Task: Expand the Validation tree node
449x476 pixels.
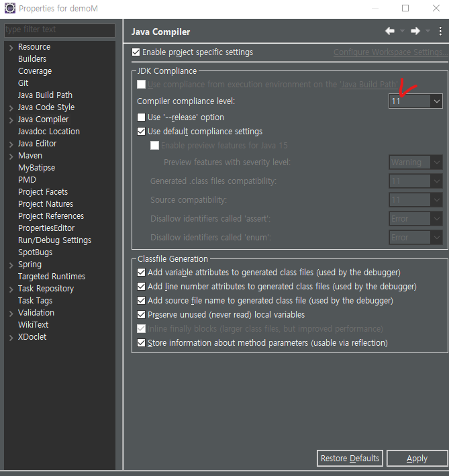Action: pos(11,314)
